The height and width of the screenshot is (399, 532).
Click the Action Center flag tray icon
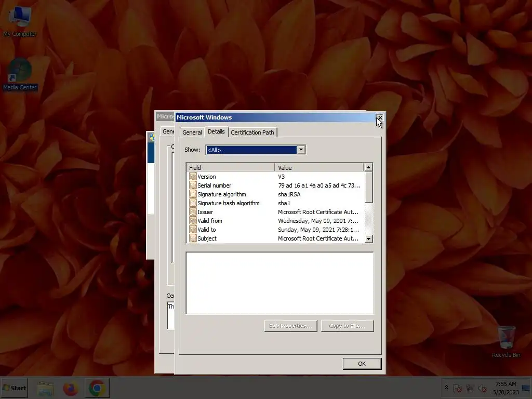click(x=457, y=388)
